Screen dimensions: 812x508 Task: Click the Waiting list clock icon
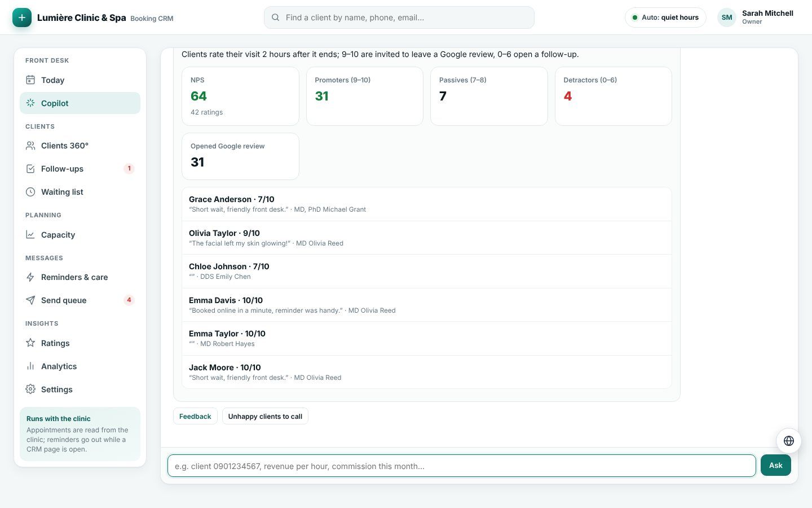click(x=30, y=192)
